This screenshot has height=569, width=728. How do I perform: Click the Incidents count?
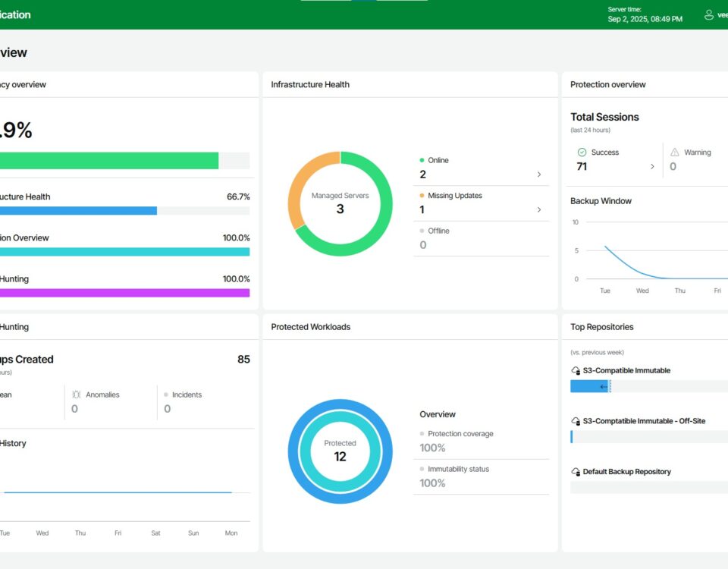(x=168, y=409)
